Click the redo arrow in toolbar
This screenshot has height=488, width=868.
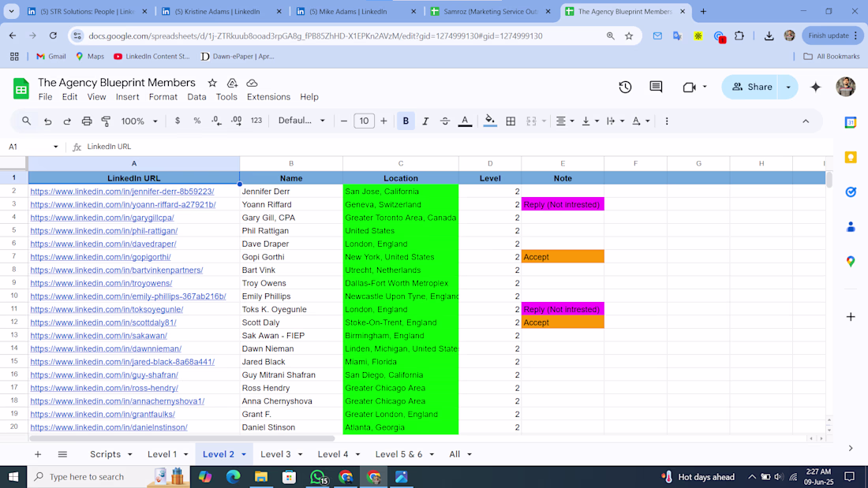click(x=67, y=121)
